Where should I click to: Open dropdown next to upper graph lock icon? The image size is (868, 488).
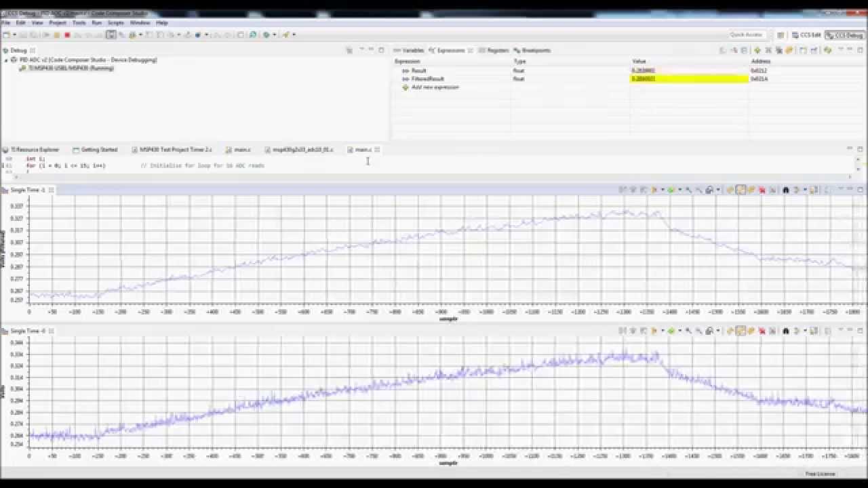(718, 190)
